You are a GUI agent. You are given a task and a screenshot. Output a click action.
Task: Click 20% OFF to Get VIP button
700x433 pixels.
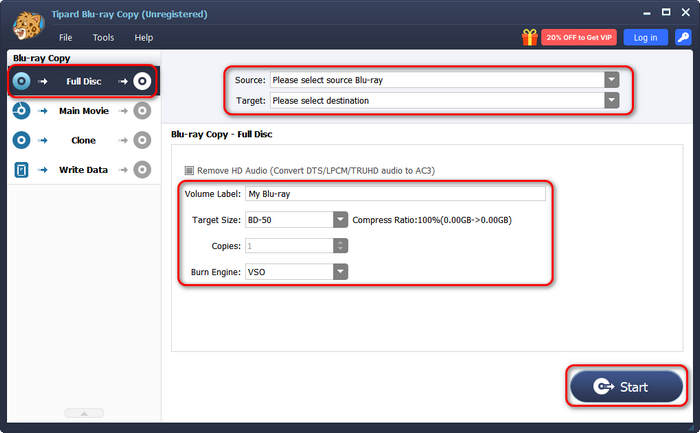click(579, 37)
